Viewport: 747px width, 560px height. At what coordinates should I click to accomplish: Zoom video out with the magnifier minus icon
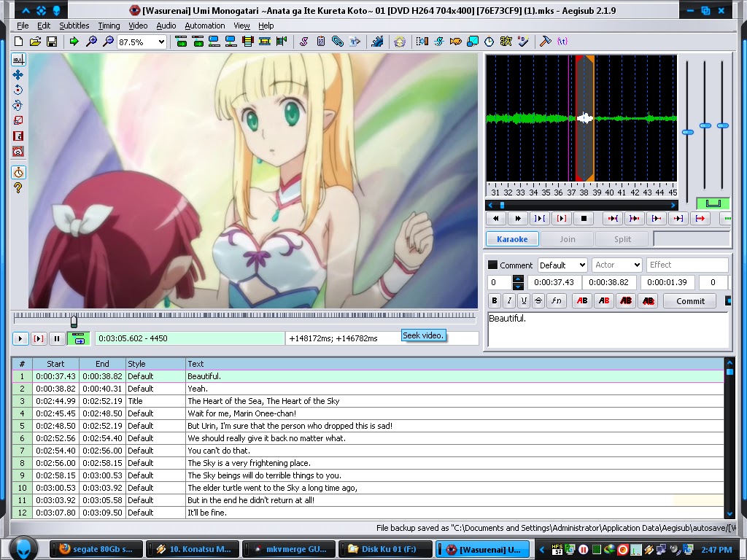[108, 42]
